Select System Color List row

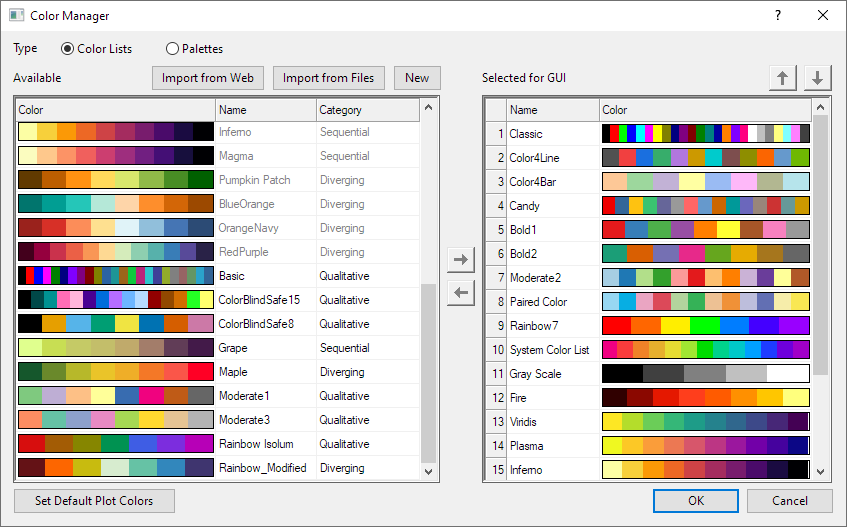pyautogui.click(x=549, y=350)
